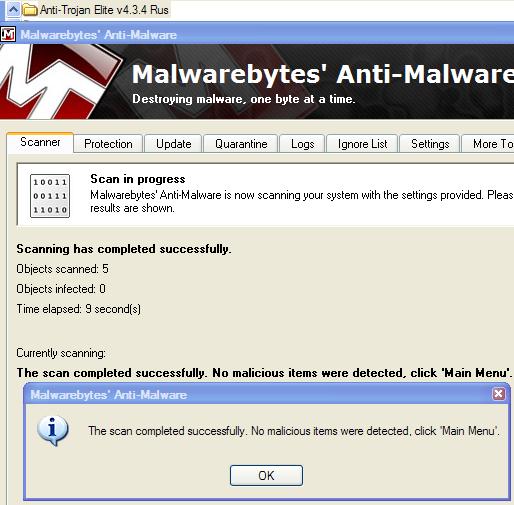The width and height of the screenshot is (514, 505).
Task: Click the up arrow beside the folder
Action: (x=13, y=10)
